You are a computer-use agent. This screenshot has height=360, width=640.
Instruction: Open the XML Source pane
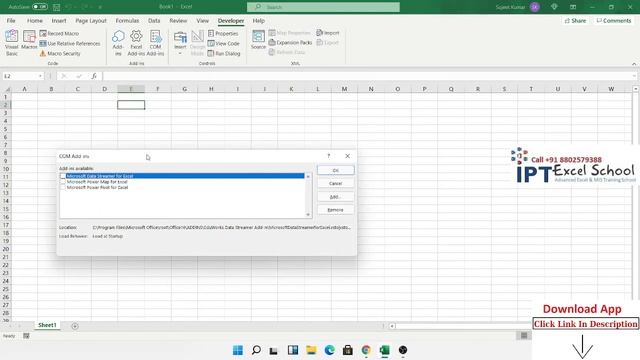pyautogui.click(x=258, y=40)
